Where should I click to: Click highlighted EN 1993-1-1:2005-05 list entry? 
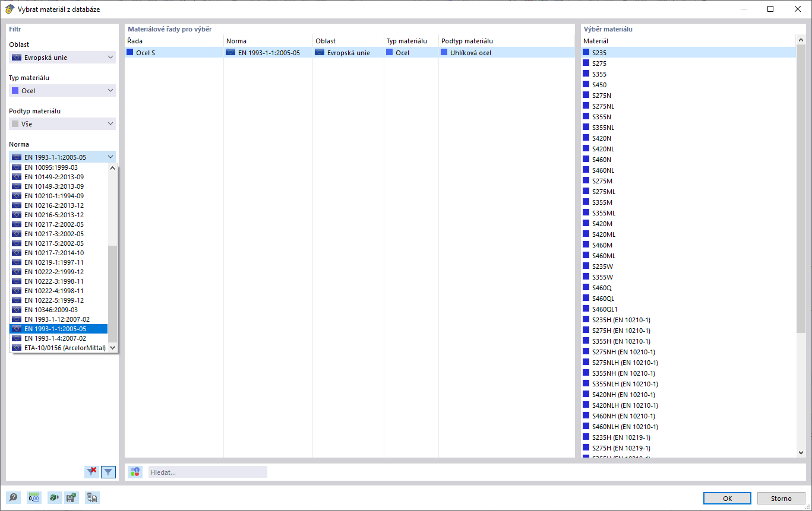pyautogui.click(x=59, y=329)
